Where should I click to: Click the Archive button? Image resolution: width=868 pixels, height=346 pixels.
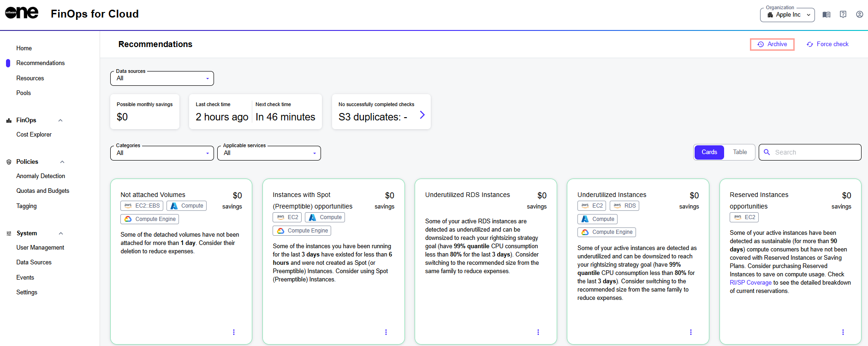(x=772, y=44)
